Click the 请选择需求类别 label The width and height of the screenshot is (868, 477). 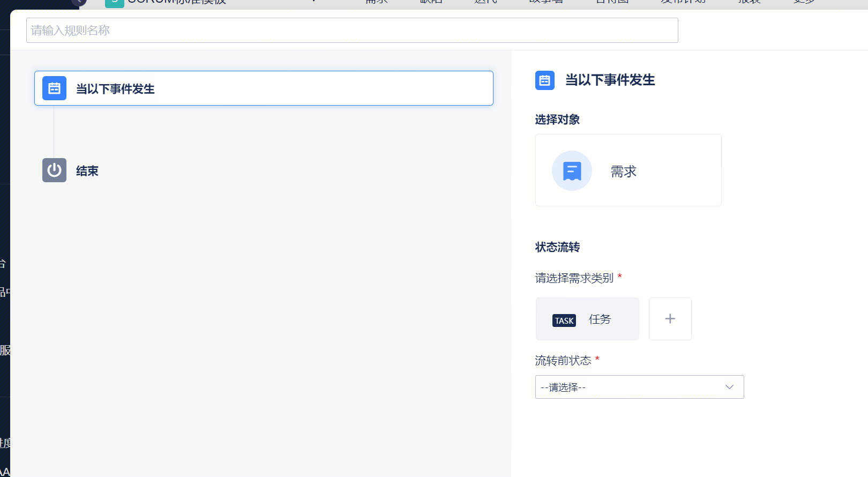coord(574,278)
